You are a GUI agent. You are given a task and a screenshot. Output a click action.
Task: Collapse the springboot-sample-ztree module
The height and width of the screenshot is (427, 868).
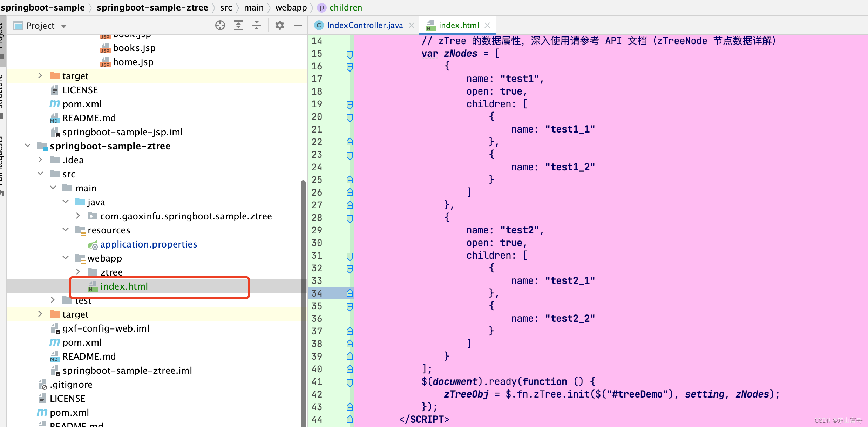(28, 145)
